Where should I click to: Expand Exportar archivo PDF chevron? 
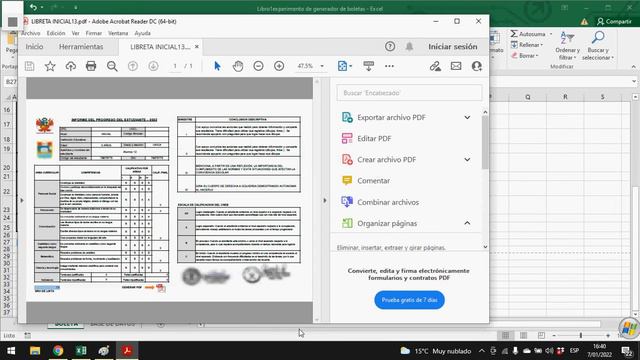467,118
